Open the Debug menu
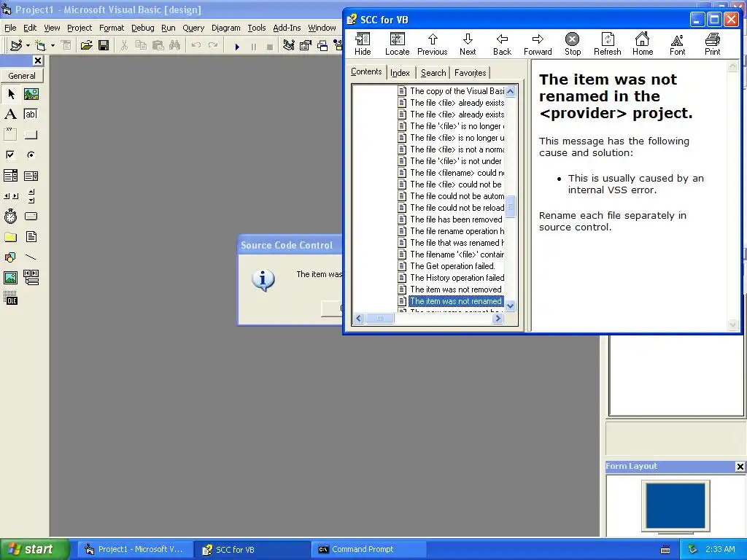This screenshot has height=560, width=747. pos(143,28)
